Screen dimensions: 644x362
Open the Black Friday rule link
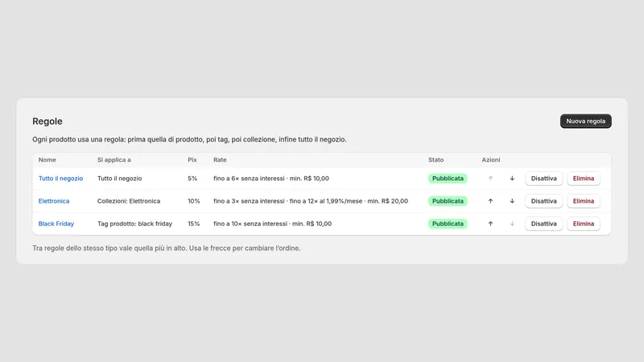tap(56, 224)
